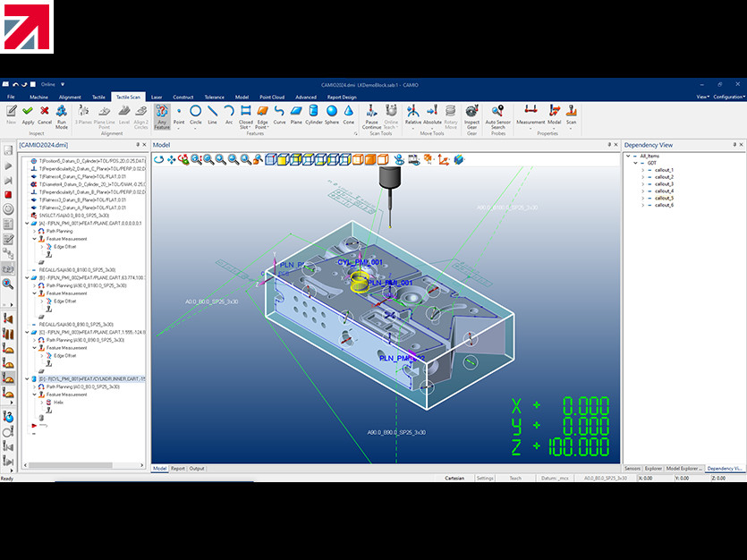Switch to the Tolerance ribbon tab
The image size is (747, 560).
click(215, 97)
